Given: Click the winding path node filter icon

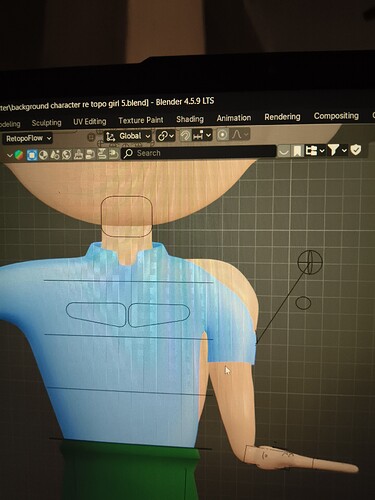Looking at the screenshot, I should point(102,154).
